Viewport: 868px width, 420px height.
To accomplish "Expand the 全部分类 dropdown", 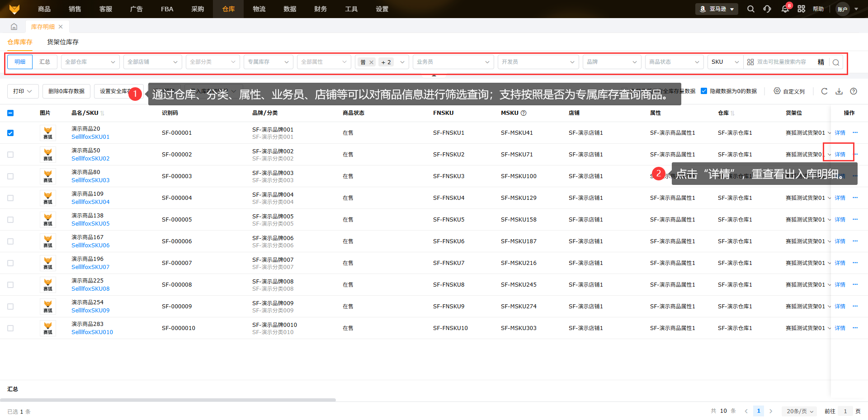I will tap(213, 62).
